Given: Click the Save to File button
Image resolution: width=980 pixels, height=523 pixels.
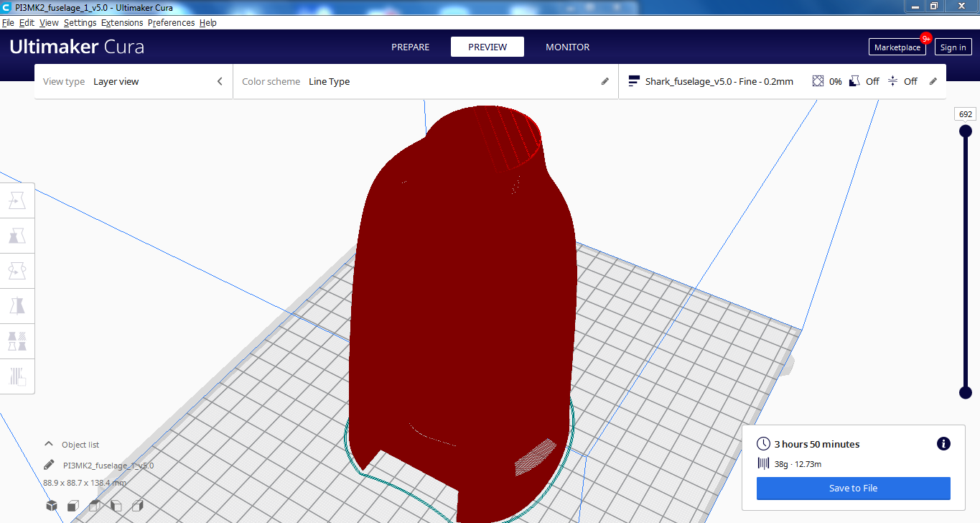Looking at the screenshot, I should coord(853,489).
